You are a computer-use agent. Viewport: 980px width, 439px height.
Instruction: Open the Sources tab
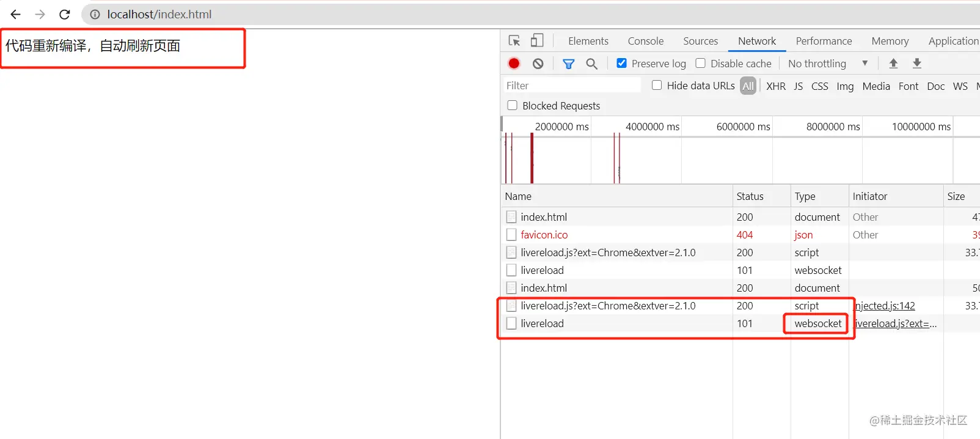point(700,41)
